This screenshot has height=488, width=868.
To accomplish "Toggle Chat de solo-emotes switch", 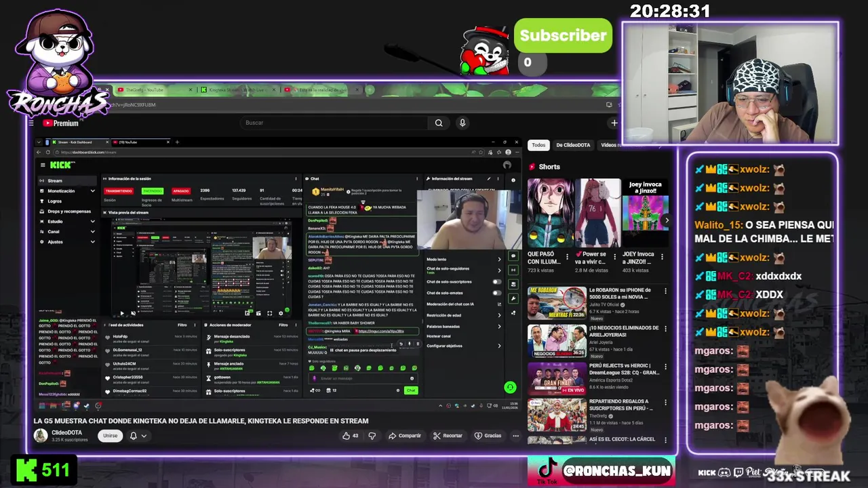I will pyautogui.click(x=497, y=293).
